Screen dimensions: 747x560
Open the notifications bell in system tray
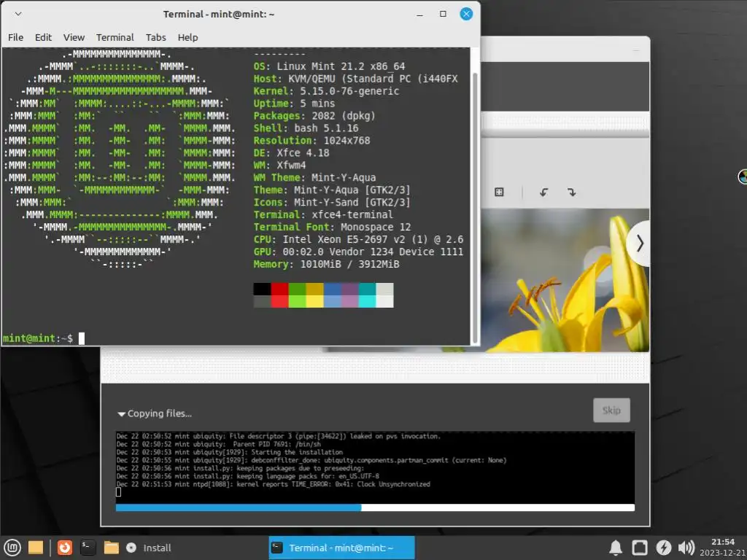point(616,548)
